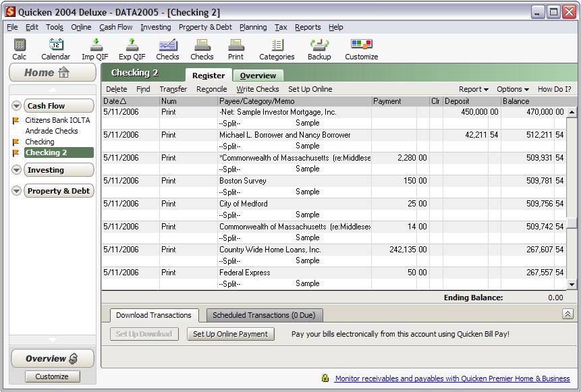This screenshot has width=581, height=392.
Task: Click the Home button
Action: (x=53, y=73)
